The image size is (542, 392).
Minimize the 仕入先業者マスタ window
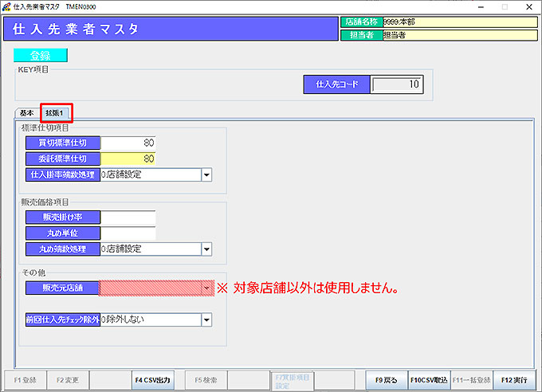[x=481, y=7]
